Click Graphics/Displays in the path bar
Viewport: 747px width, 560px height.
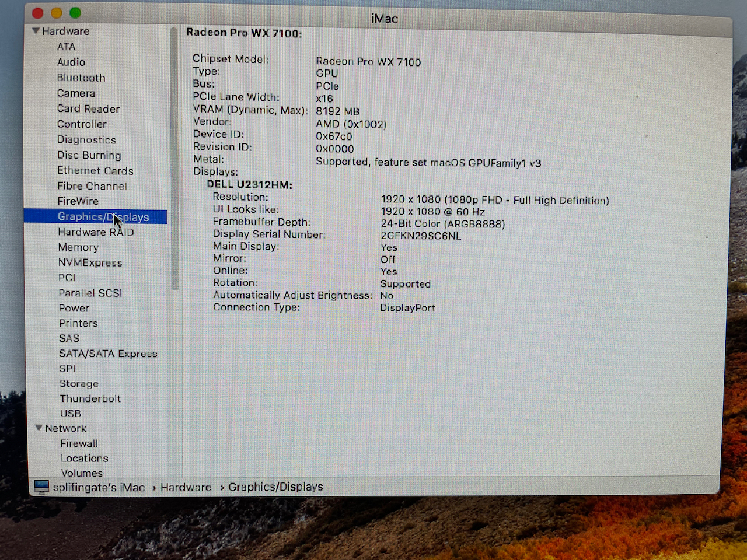(x=275, y=487)
